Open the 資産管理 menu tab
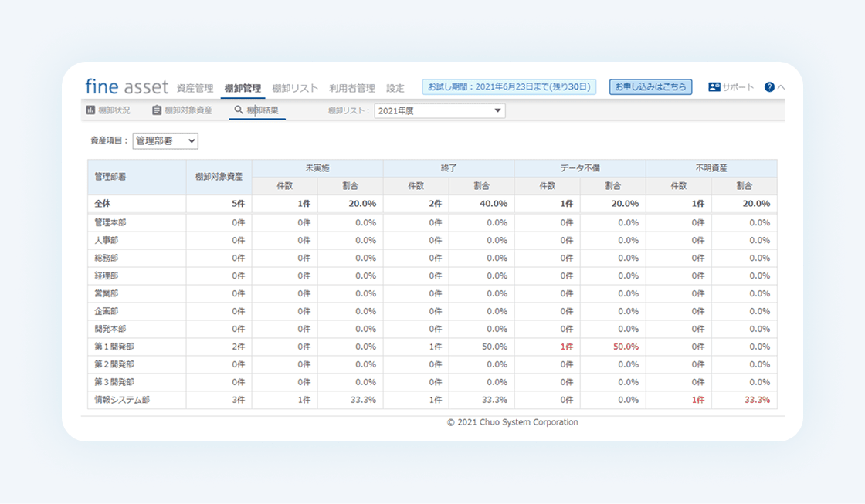The width and height of the screenshot is (865, 504). 195,88
